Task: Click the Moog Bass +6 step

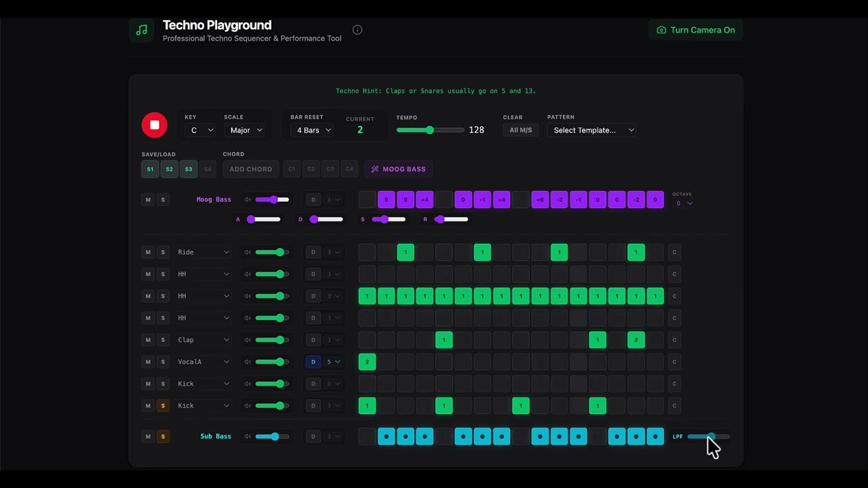Action: [x=540, y=199]
